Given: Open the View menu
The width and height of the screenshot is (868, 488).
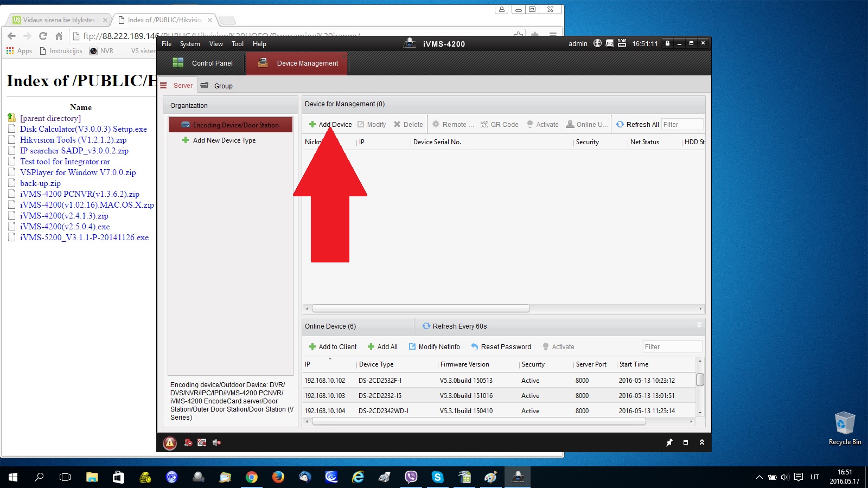Looking at the screenshot, I should [x=216, y=44].
